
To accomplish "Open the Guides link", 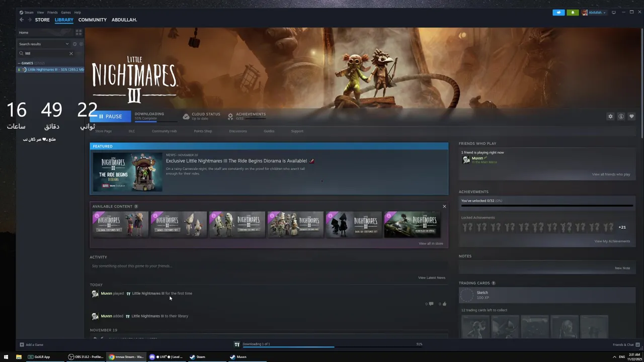I will 269,131.
